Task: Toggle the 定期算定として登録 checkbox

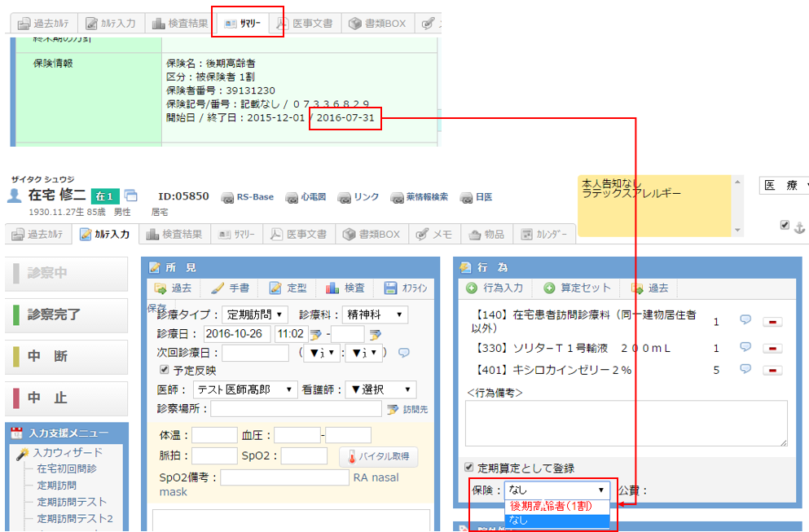Action: pyautogui.click(x=468, y=467)
